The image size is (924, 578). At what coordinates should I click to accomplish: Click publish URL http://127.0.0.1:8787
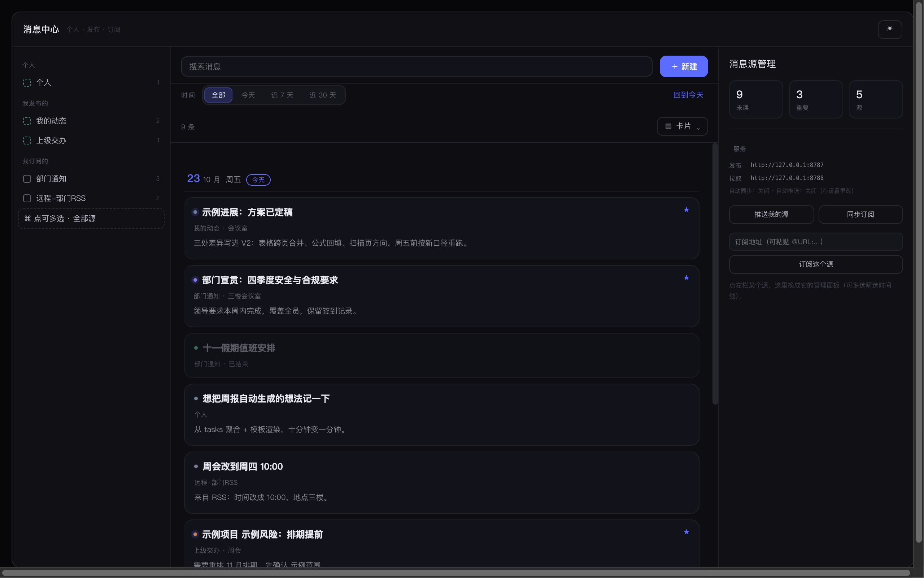pos(787,165)
